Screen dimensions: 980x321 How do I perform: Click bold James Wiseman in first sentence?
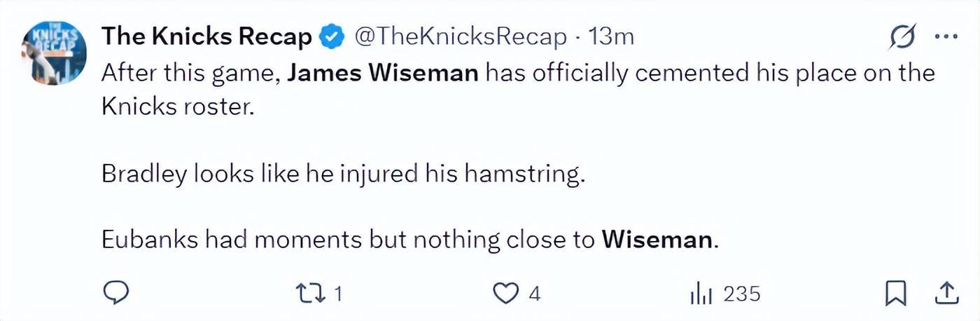(383, 73)
